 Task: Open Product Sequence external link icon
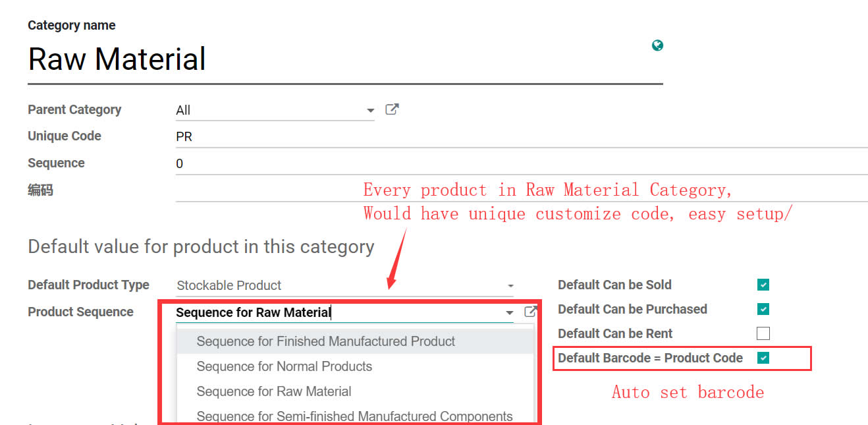pos(530,312)
